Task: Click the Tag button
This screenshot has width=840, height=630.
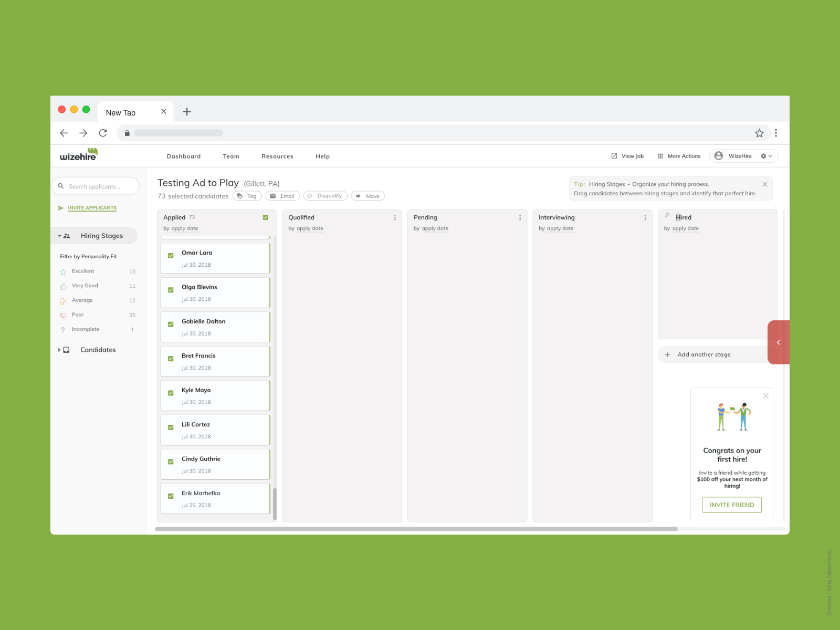Action: coord(247,196)
